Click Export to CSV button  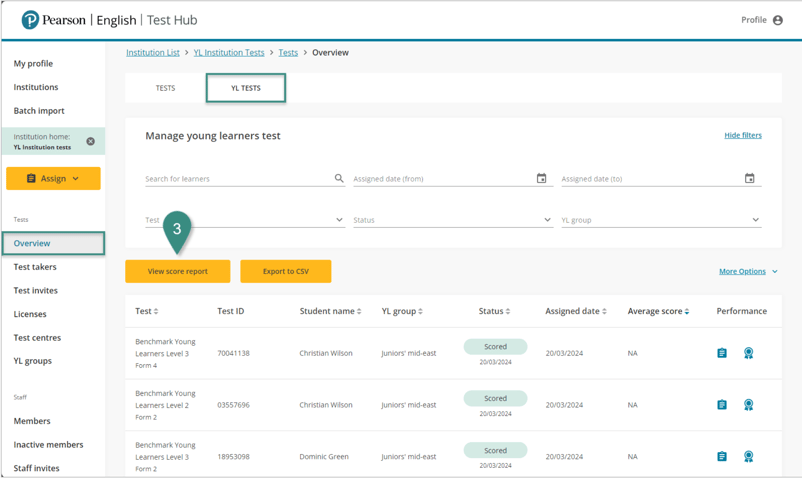285,271
